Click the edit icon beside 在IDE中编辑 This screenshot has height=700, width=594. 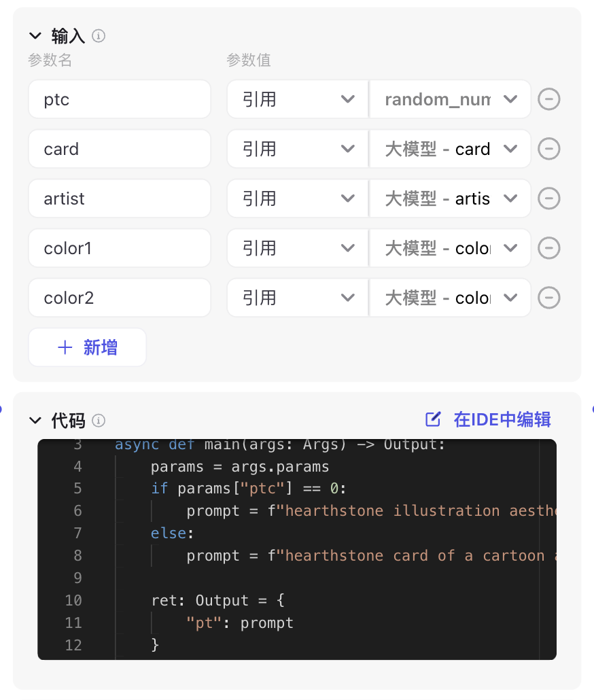[x=432, y=419]
